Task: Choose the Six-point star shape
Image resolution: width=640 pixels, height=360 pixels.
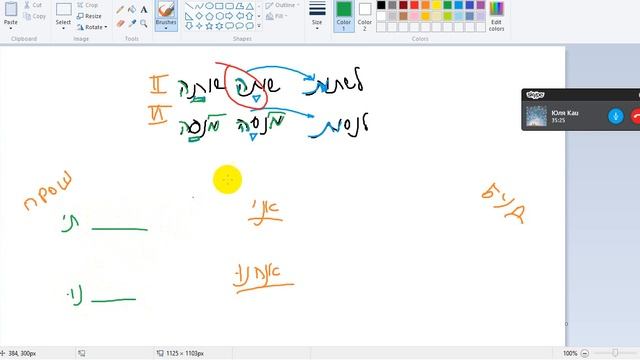Action: click(219, 26)
